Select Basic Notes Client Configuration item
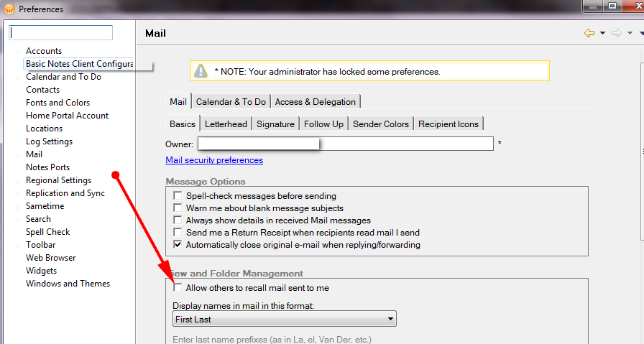 pos(79,64)
